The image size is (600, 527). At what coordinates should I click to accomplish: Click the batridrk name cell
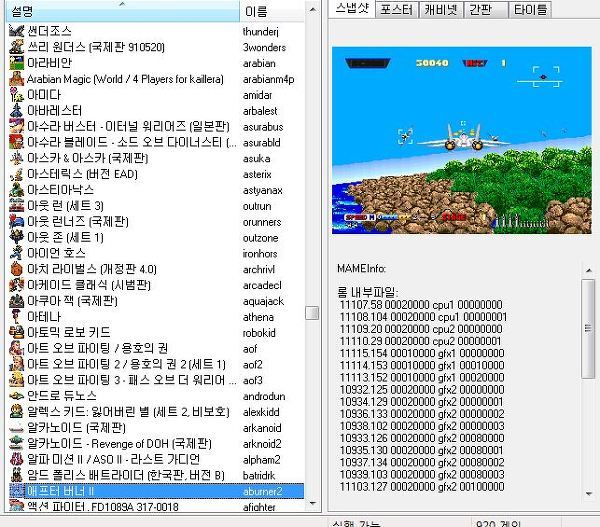[x=259, y=476]
